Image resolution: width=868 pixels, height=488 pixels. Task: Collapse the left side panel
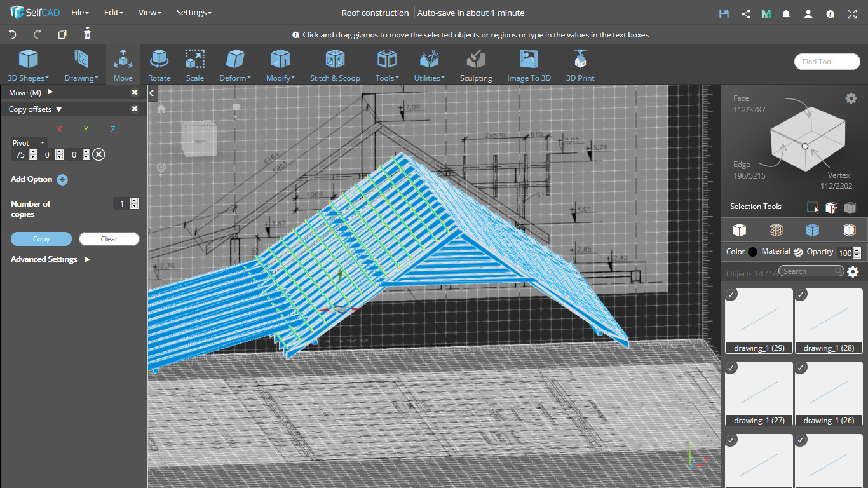click(152, 93)
